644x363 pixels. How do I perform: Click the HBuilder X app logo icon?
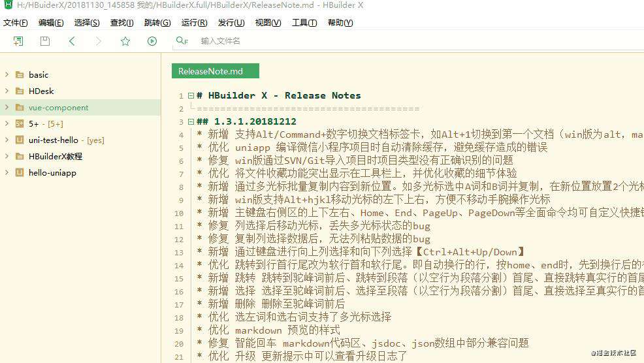[x=8, y=5]
